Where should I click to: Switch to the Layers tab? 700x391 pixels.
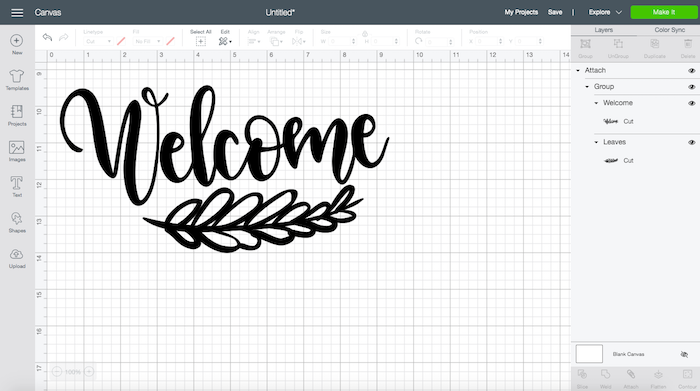click(604, 30)
